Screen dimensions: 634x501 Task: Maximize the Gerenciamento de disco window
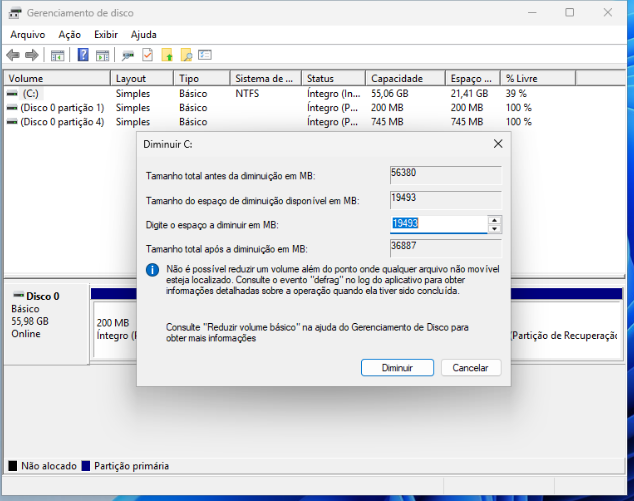[570, 13]
